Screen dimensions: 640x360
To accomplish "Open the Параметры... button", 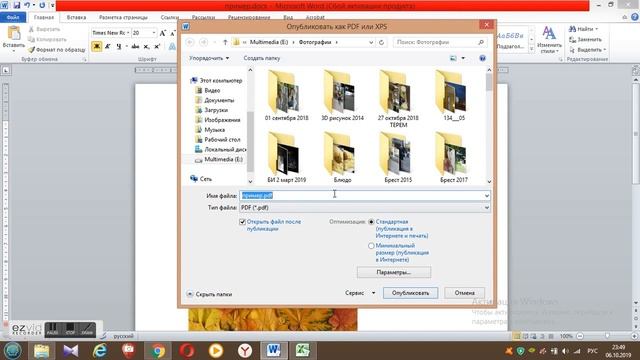I will coord(394,272).
